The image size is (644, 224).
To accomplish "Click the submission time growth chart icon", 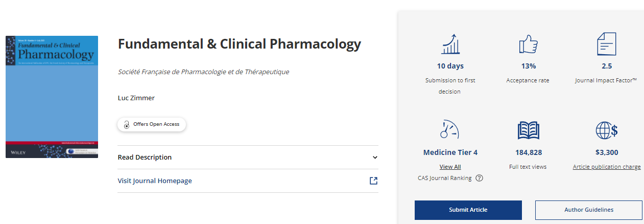I will pyautogui.click(x=450, y=44).
